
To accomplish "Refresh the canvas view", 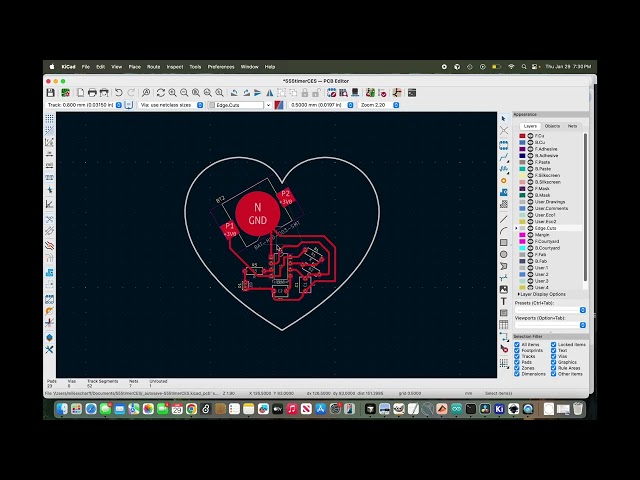I will point(160,93).
